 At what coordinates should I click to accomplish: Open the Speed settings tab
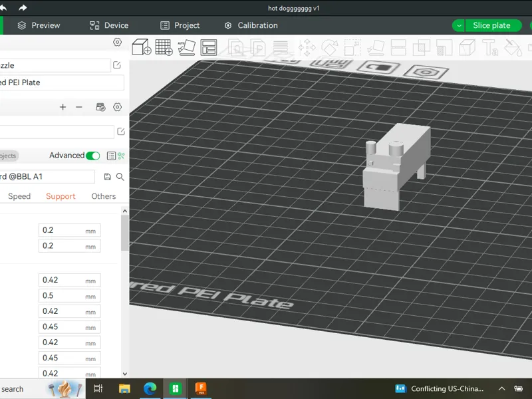19,196
